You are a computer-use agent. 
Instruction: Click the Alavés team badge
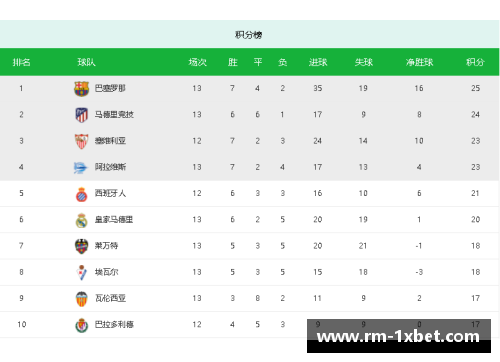[x=80, y=167]
